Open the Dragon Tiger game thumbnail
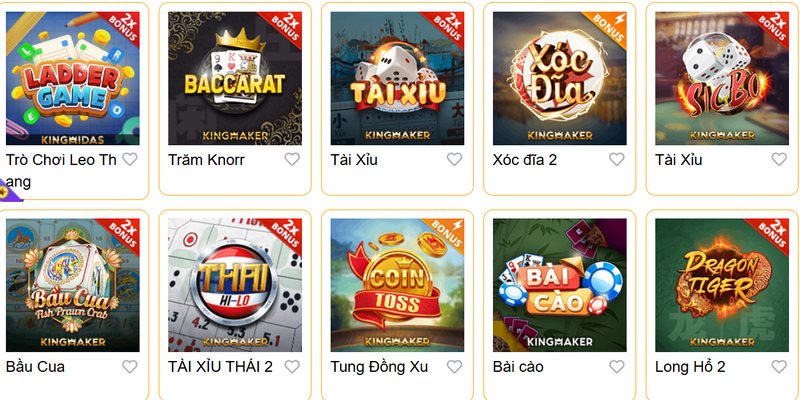The height and width of the screenshot is (400, 800). point(721,285)
